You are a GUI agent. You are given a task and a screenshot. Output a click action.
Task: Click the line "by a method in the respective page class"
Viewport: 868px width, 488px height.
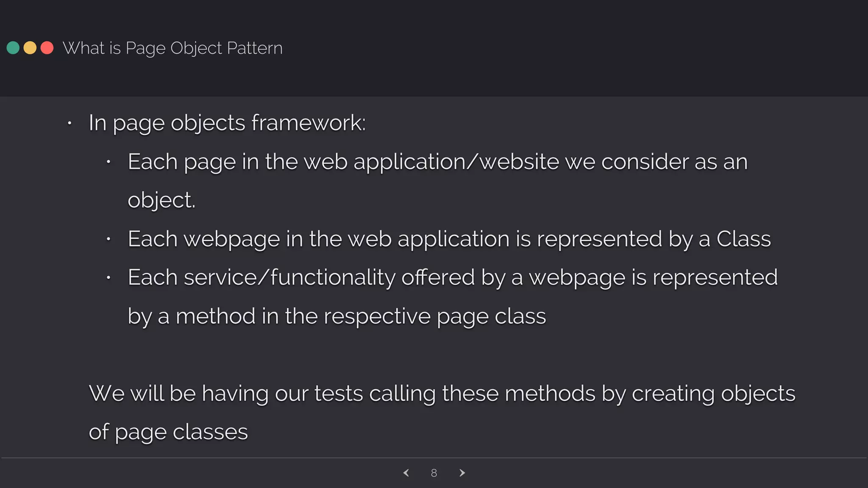pos(337,316)
